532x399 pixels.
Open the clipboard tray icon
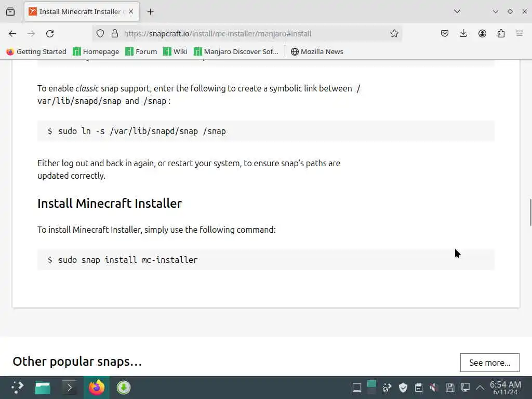point(419,388)
